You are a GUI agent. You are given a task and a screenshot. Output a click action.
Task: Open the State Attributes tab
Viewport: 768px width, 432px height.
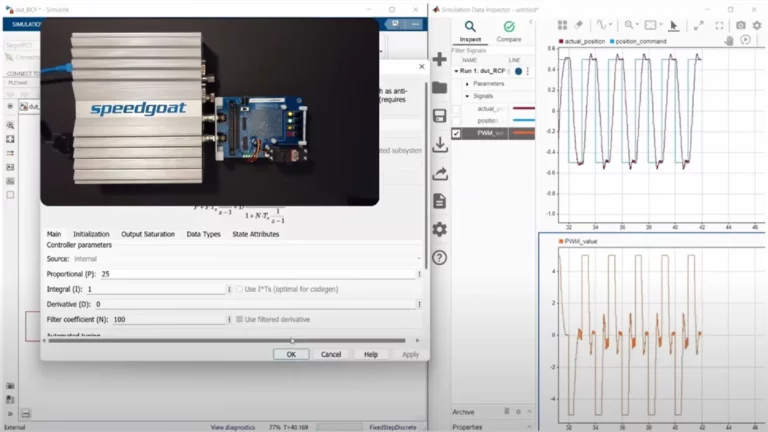(x=256, y=234)
